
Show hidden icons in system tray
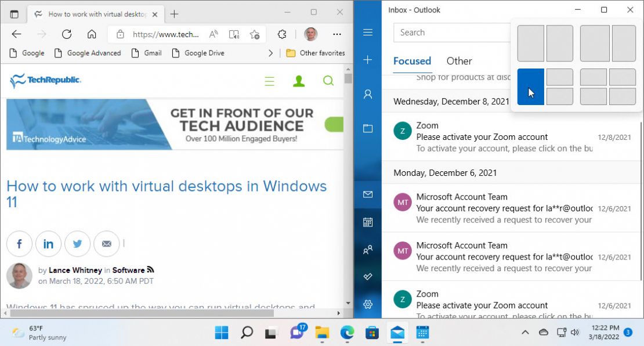(x=525, y=333)
